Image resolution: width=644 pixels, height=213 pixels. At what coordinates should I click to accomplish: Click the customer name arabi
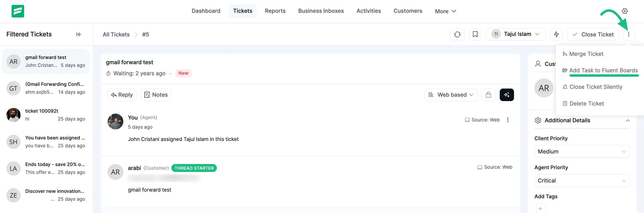[134, 168]
